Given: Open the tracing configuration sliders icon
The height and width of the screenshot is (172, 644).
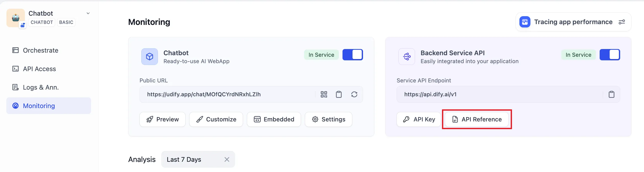Looking at the screenshot, I should (x=622, y=22).
